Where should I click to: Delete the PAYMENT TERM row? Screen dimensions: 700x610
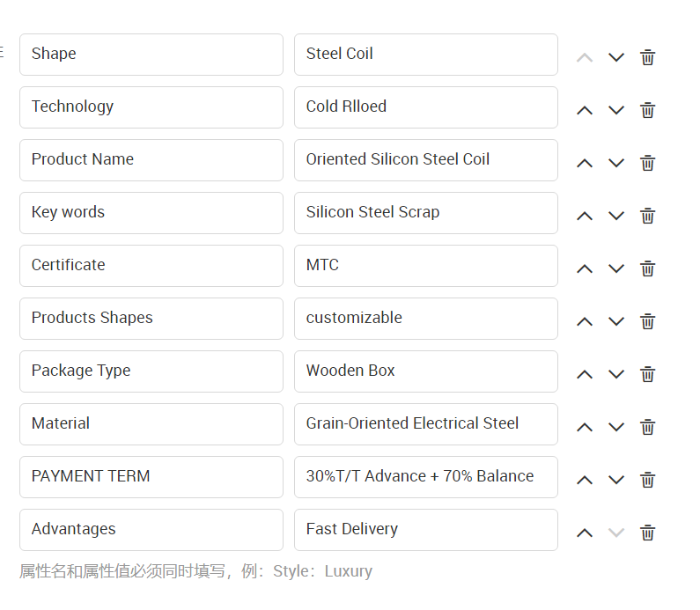pos(647,480)
